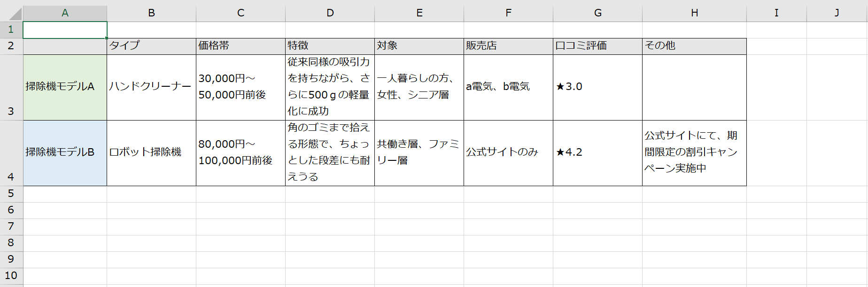The image size is (868, 287).
Task: Click the cell describing 500g weight reduction
Action: coord(330,88)
